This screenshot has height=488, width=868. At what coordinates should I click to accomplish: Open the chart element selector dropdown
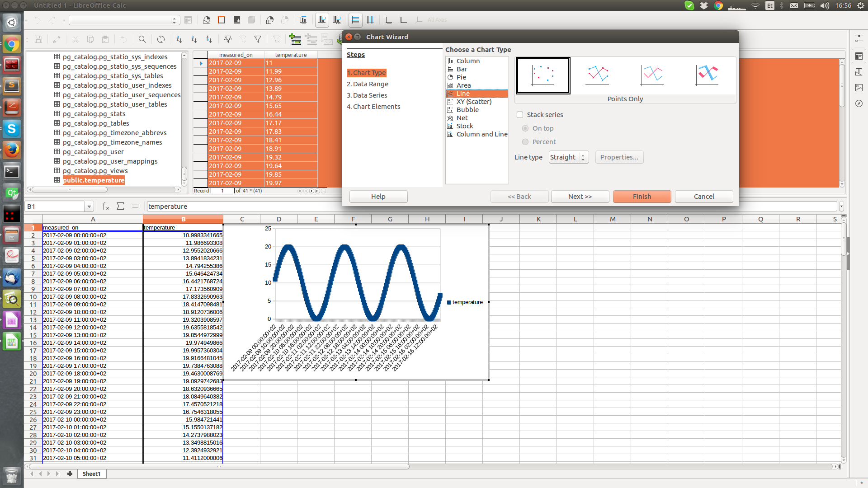(174, 20)
